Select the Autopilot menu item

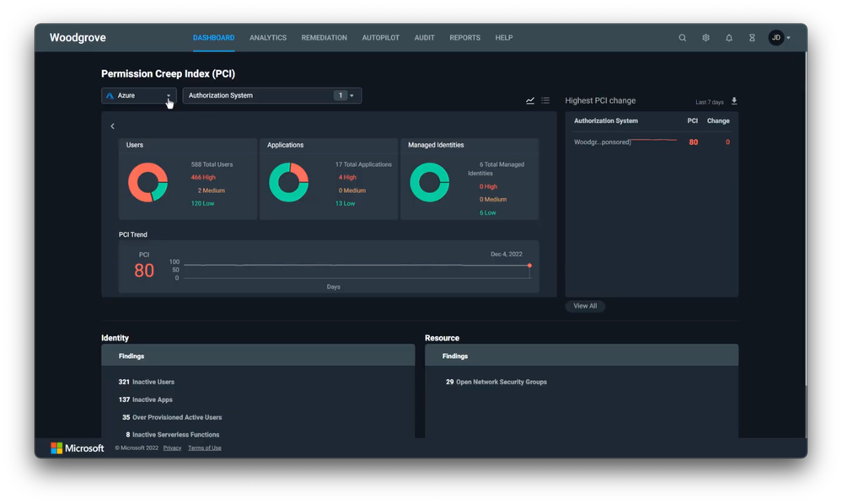(381, 38)
